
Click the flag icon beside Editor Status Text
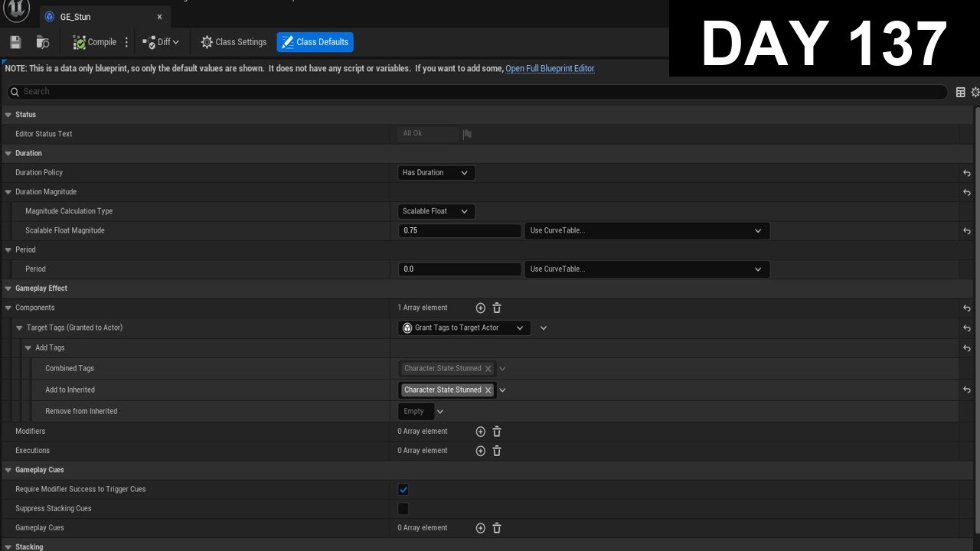(467, 134)
